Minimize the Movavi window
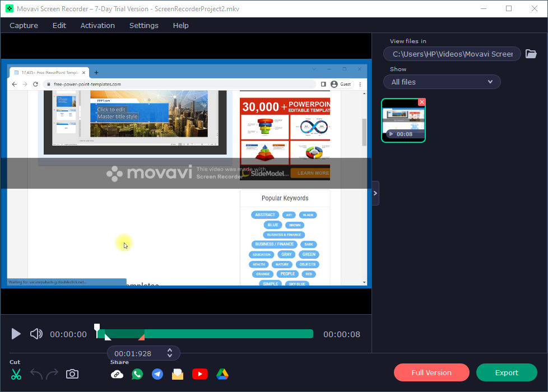The height and width of the screenshot is (392, 548). (484, 9)
